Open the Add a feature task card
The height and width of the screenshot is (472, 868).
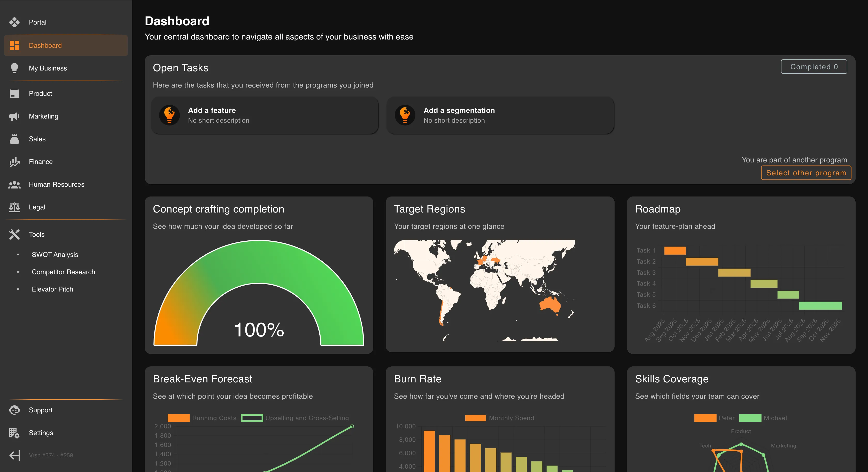[x=265, y=115]
